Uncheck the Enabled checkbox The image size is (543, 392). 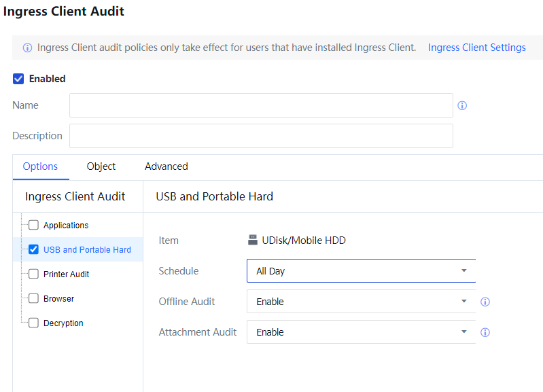(19, 79)
